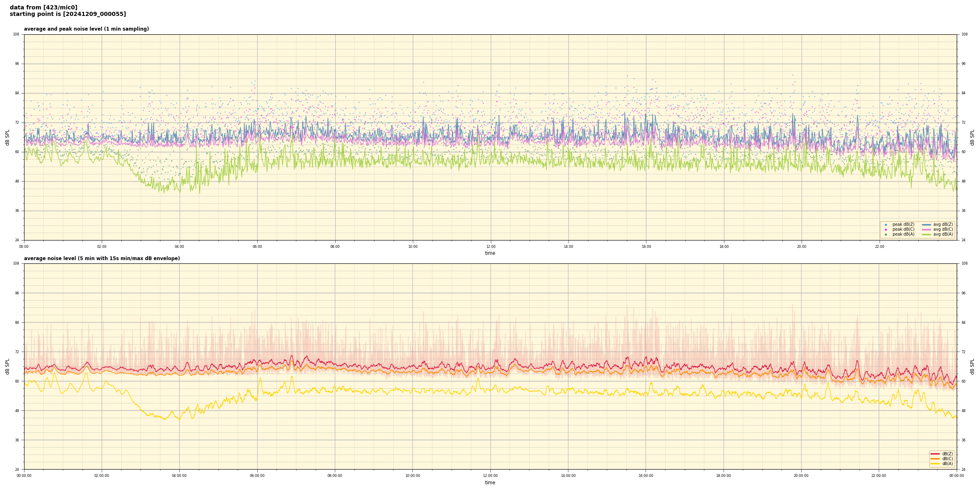Select the avg dB(A) green legend swatch
Screen dimensions: 980x490
tap(926, 234)
